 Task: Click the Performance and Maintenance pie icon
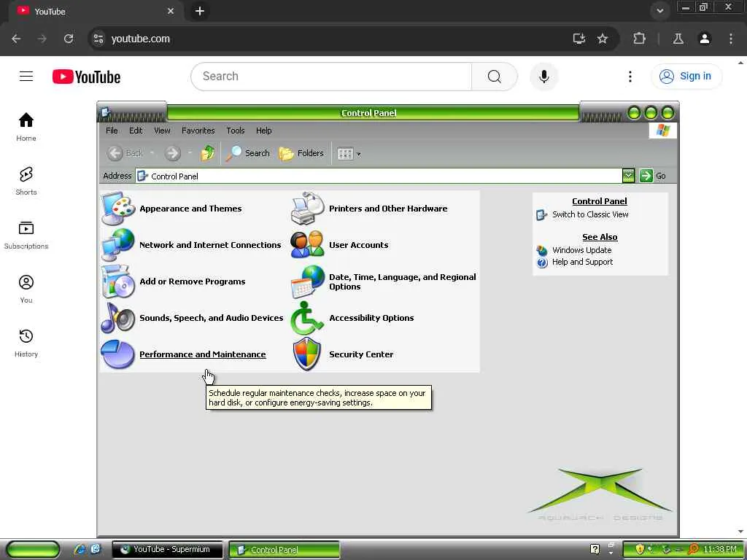117,354
